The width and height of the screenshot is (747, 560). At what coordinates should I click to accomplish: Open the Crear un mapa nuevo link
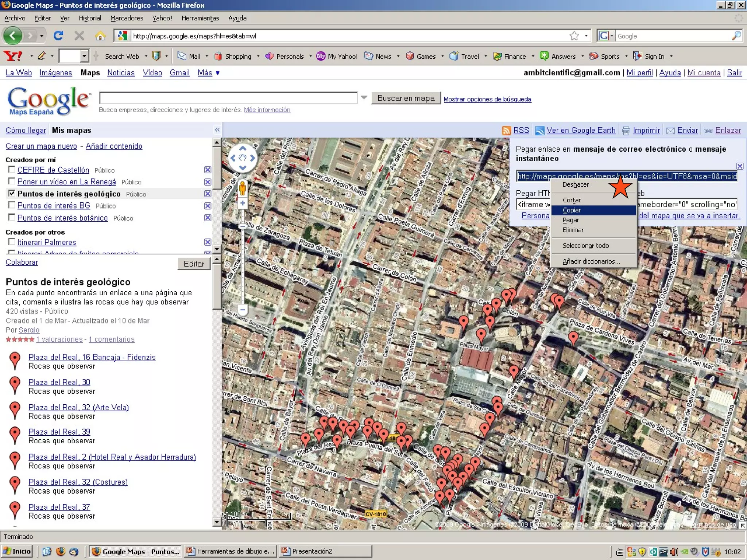point(41,146)
